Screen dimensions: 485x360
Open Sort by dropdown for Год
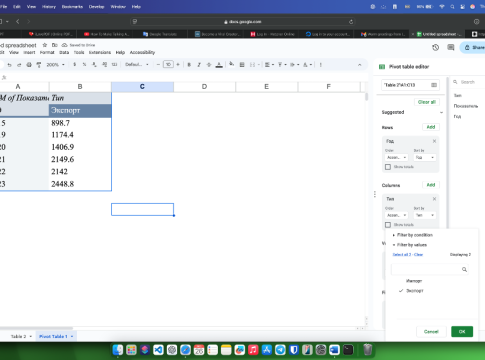click(424, 157)
